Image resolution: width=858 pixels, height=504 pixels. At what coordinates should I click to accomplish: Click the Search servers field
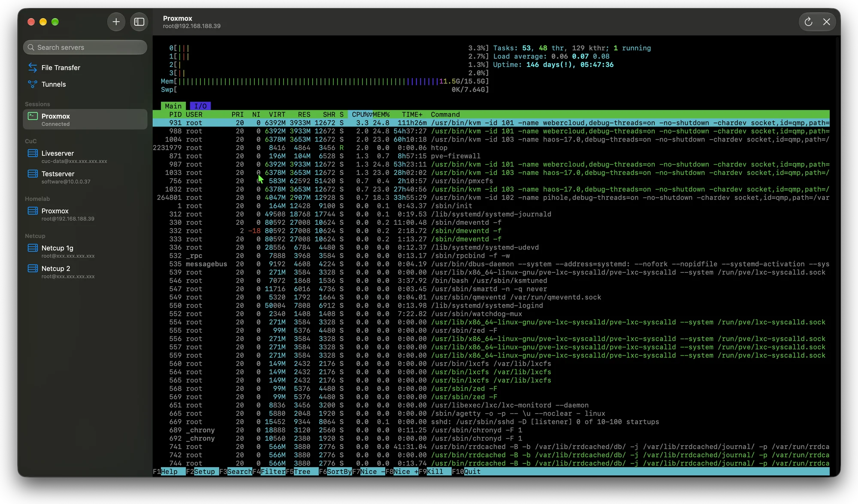(85, 47)
